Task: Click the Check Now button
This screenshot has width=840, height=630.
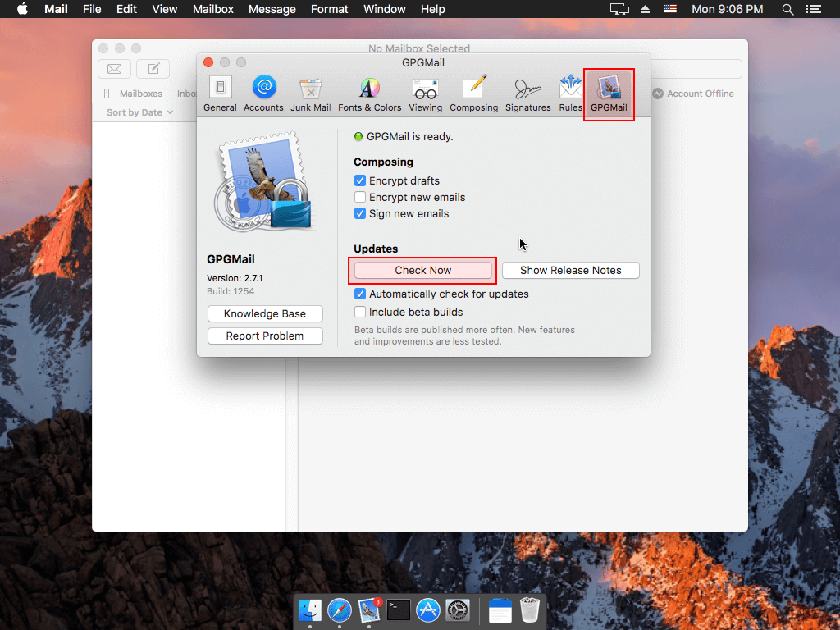Action: 422,270
